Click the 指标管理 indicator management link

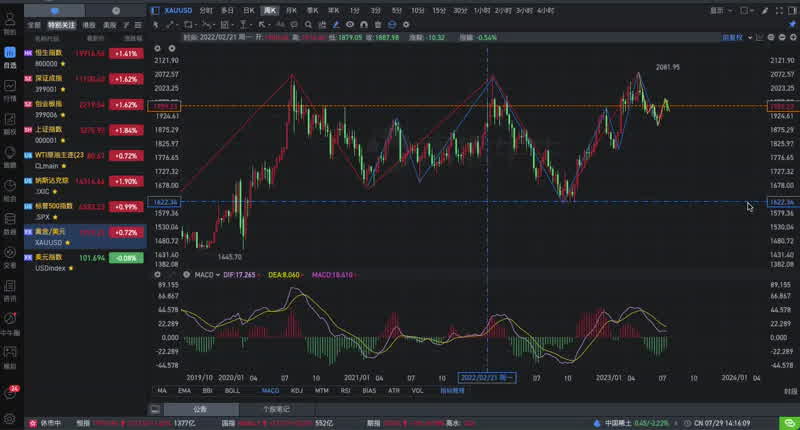(454, 391)
